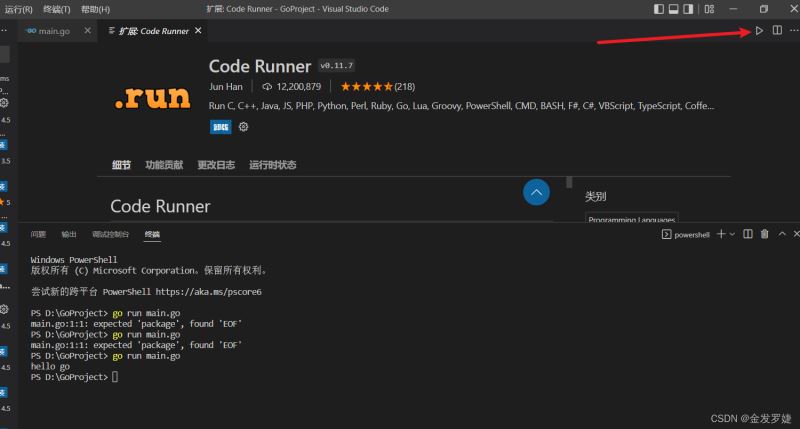
Task: Open the editor's more actions ellipsis
Action: [x=794, y=31]
